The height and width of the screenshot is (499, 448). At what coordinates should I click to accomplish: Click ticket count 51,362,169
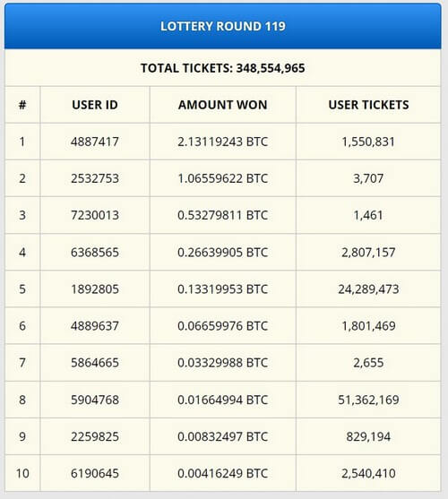point(368,400)
